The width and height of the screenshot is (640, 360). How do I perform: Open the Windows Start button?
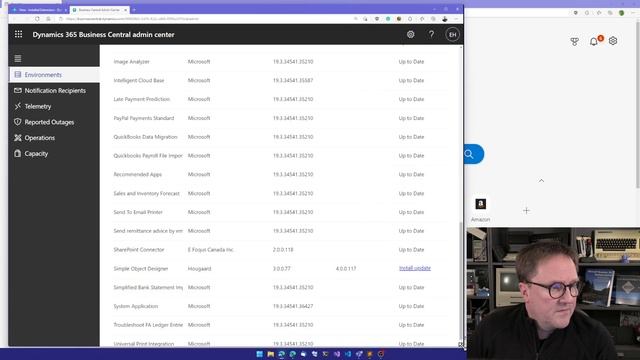pos(259,354)
